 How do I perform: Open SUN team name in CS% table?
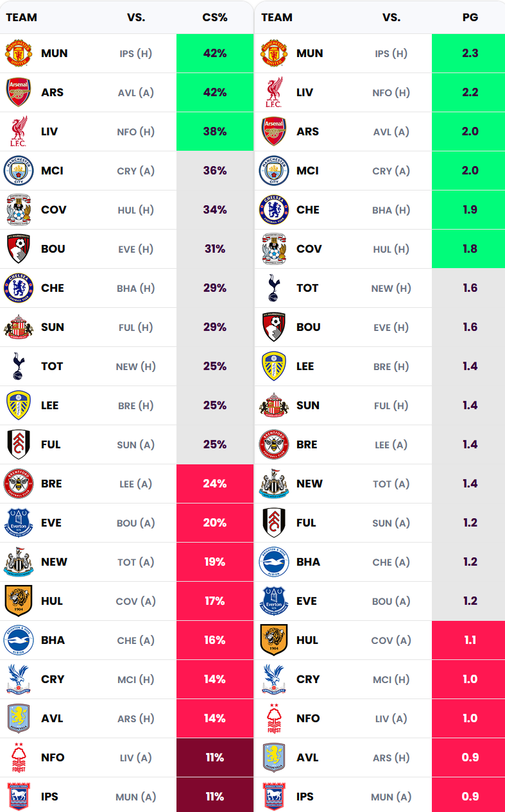click(53, 327)
